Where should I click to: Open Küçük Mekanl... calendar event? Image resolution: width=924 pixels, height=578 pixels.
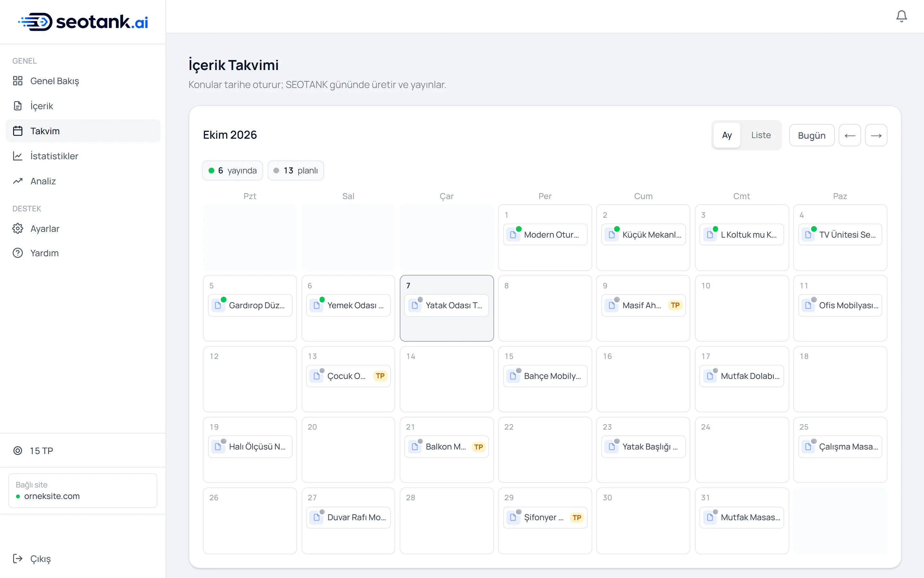[x=643, y=235]
